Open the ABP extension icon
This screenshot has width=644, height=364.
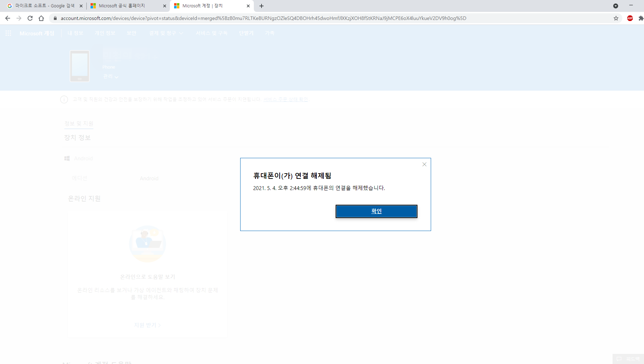click(x=630, y=18)
